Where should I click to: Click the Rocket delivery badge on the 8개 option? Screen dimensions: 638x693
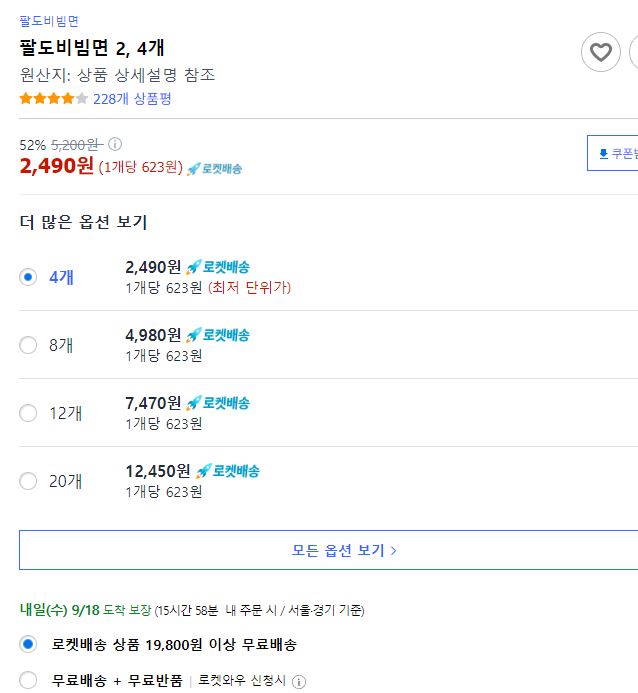(218, 335)
